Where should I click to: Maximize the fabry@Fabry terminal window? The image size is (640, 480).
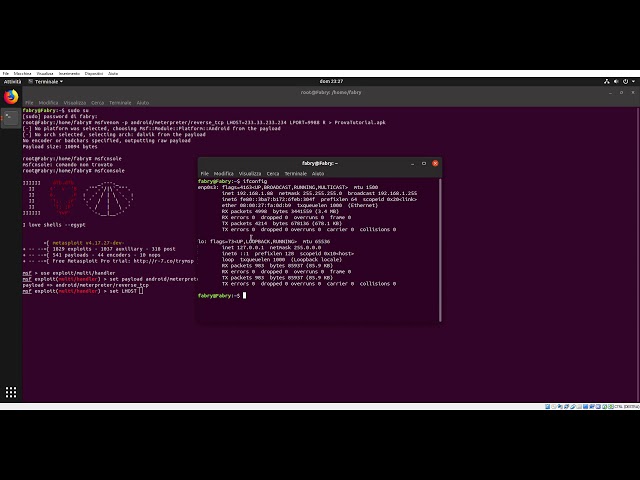coord(424,163)
